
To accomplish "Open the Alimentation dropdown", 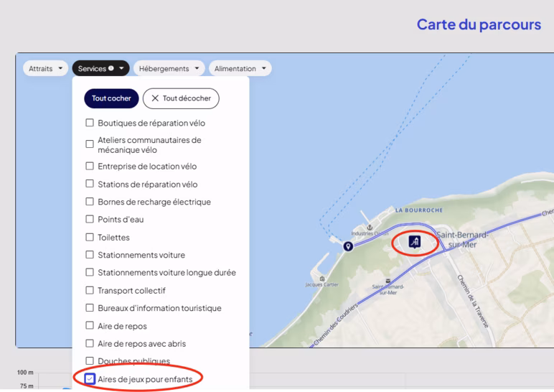I will (x=240, y=69).
